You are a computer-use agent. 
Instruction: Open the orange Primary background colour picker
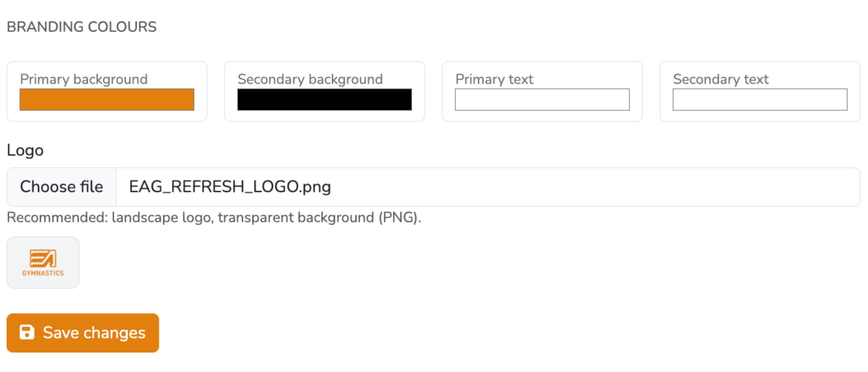[x=107, y=100]
